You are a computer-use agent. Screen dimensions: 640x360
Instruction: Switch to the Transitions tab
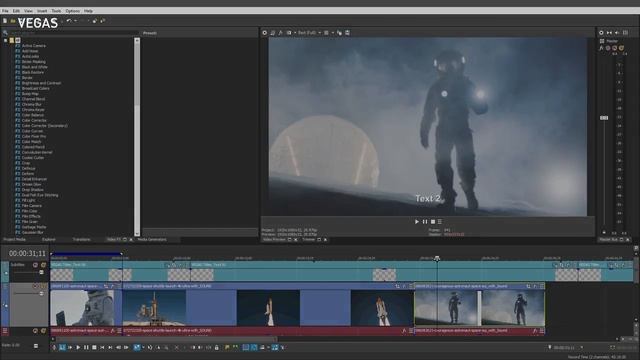tap(82, 240)
